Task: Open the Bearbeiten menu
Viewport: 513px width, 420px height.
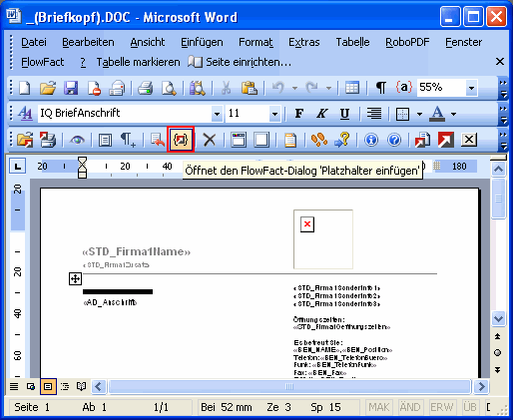Action: point(88,42)
